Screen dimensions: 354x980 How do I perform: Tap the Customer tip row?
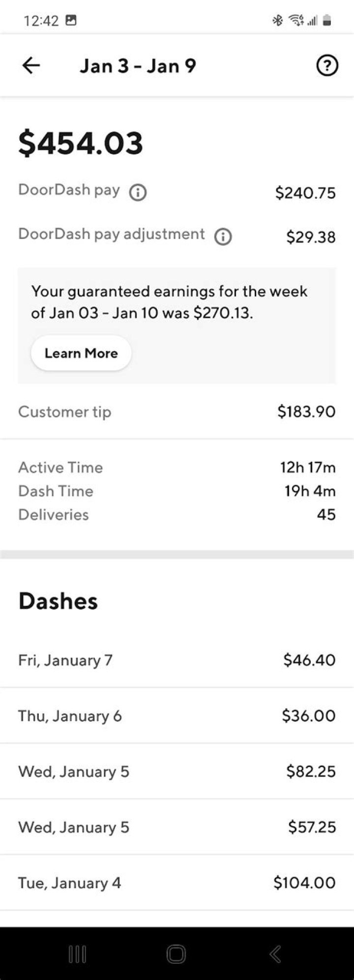pos(177,412)
